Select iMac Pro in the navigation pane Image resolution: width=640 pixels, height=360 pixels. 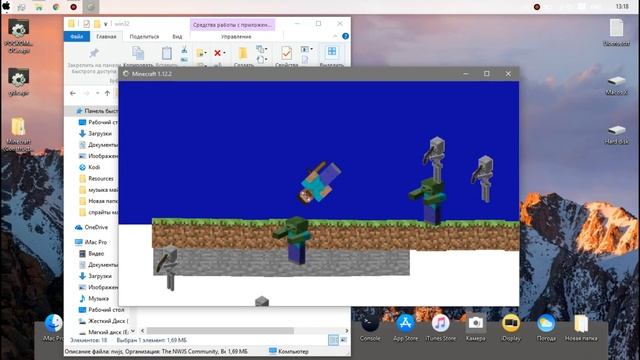coord(91,242)
